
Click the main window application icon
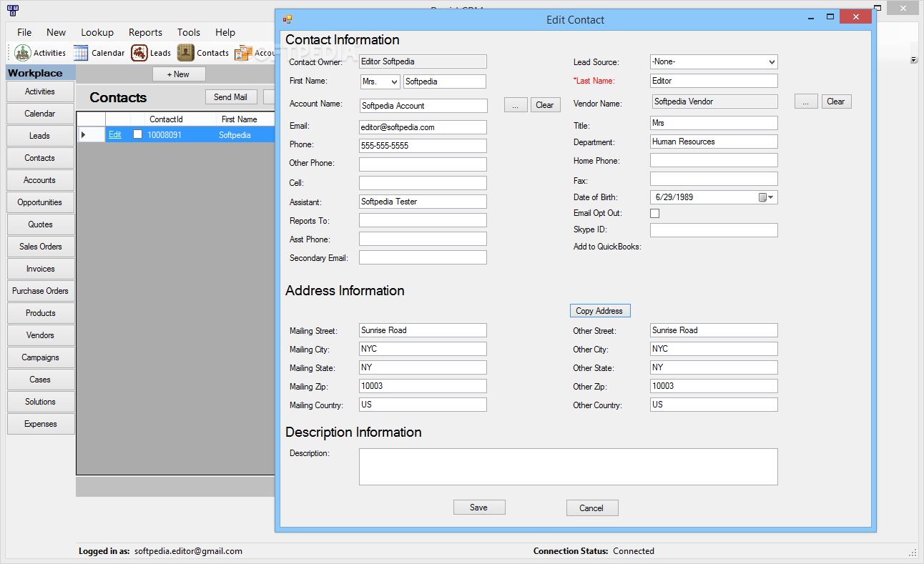tap(12, 11)
